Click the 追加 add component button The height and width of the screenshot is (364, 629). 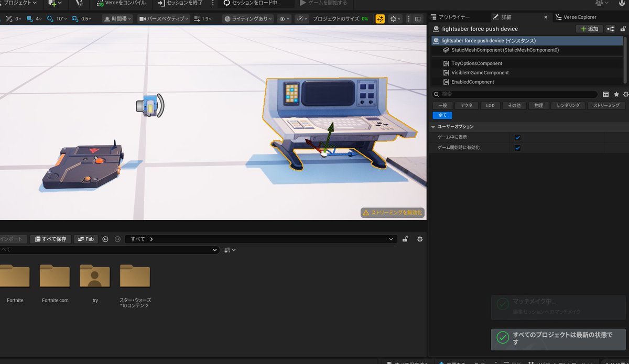point(589,29)
